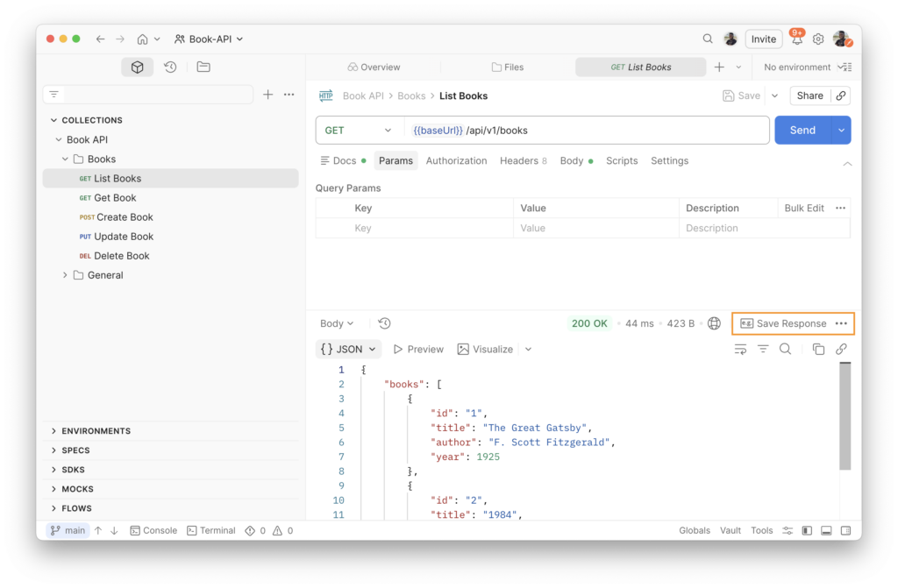
Task: Open the Send button dropdown arrow
Action: tap(841, 131)
